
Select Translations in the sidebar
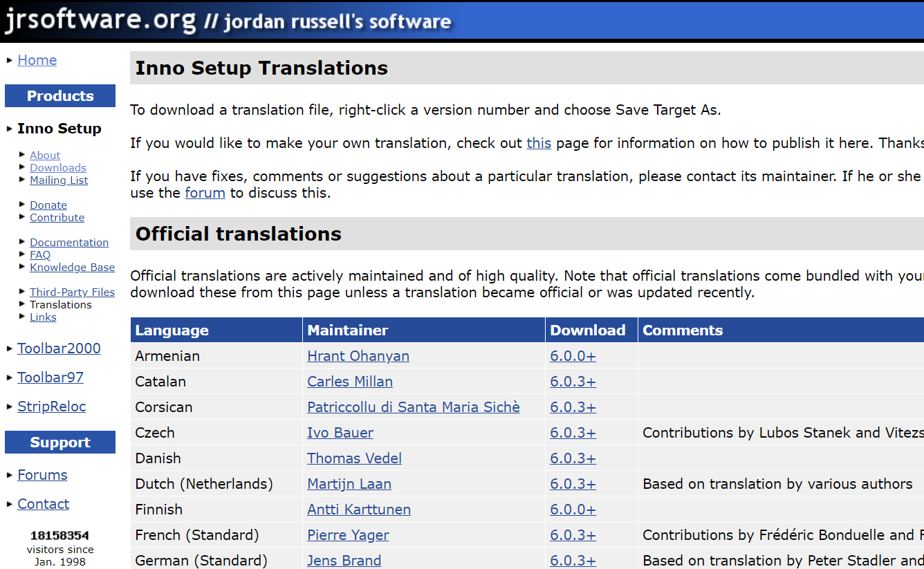pos(61,304)
